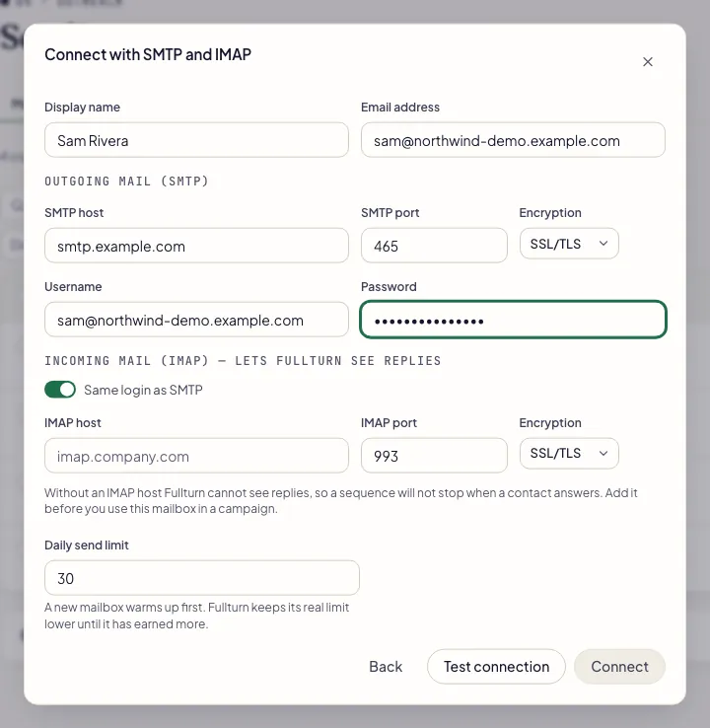This screenshot has width=710, height=728.
Task: Edit the Display name field
Action: pos(196,140)
